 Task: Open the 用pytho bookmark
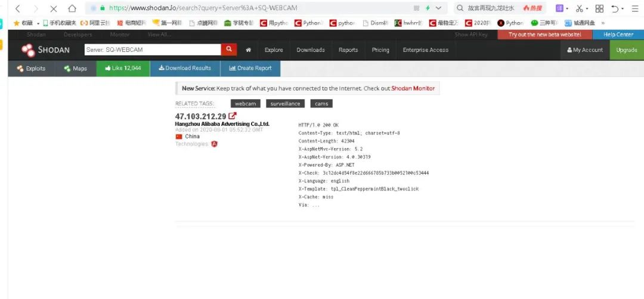(x=274, y=23)
